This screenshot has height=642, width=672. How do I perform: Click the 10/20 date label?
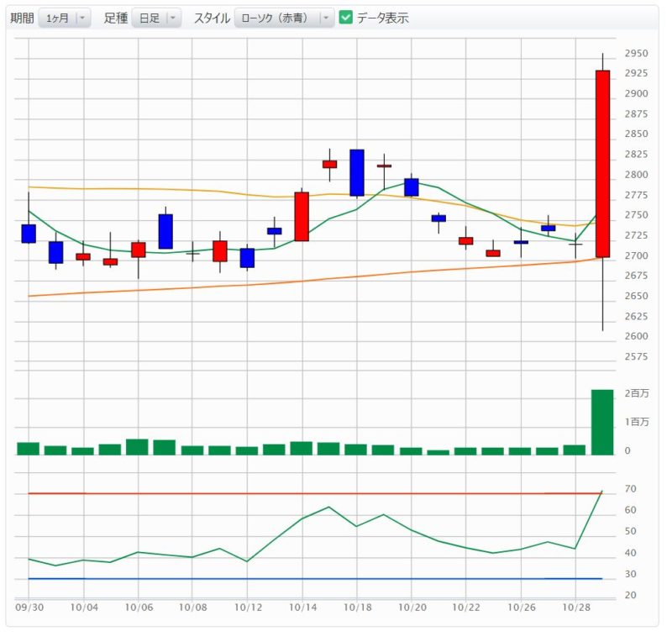click(412, 608)
